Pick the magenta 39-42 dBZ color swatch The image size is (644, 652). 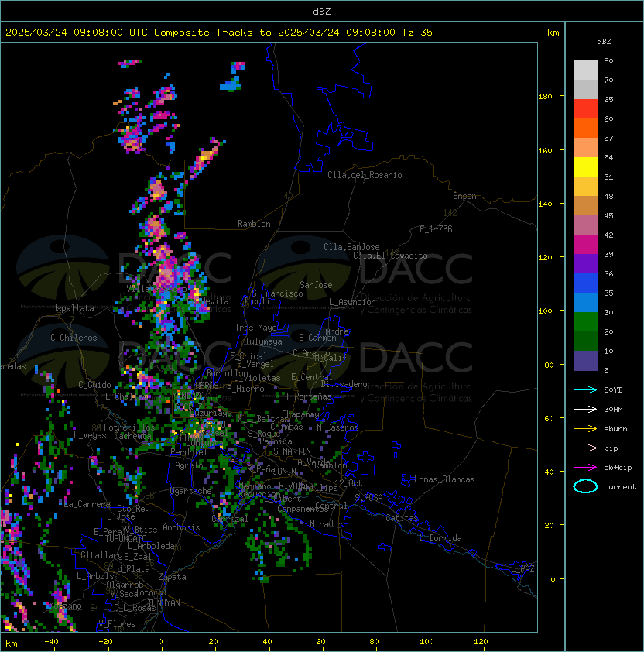click(x=585, y=245)
